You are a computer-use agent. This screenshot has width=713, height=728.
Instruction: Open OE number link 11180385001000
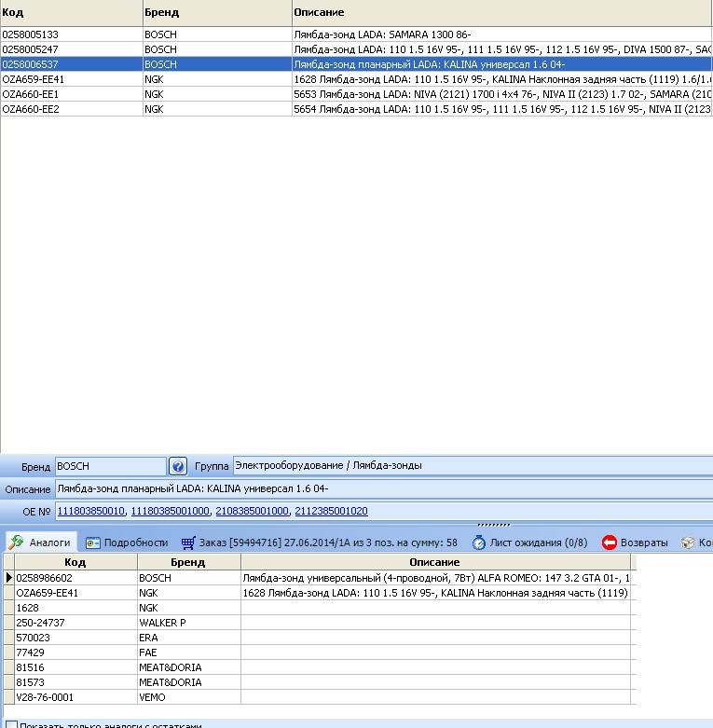click(170, 511)
